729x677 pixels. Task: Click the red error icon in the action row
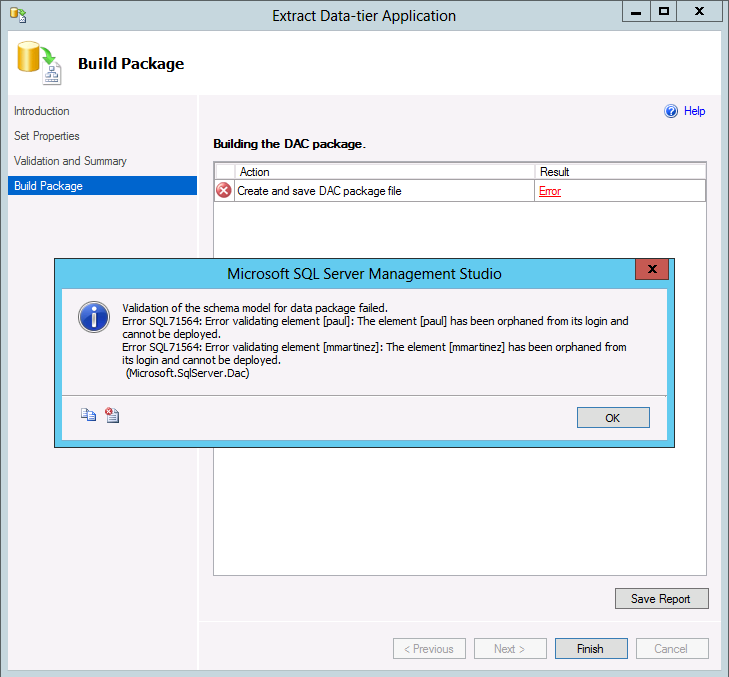224,191
